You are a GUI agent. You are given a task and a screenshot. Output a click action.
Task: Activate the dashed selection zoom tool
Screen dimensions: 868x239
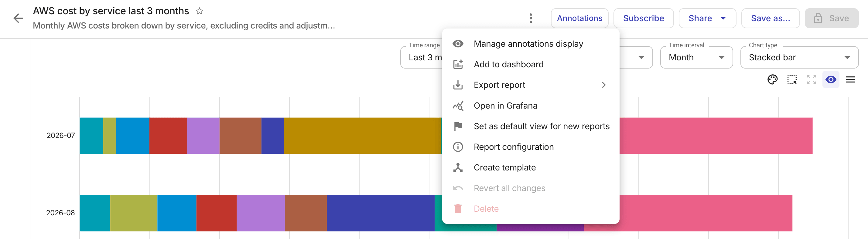[x=792, y=80]
